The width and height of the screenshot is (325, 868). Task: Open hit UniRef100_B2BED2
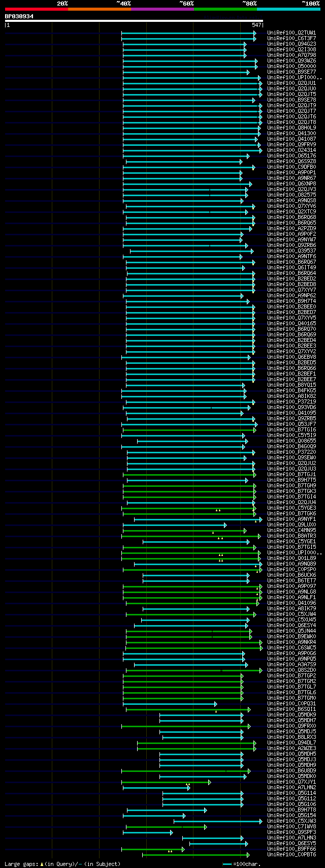291,279
